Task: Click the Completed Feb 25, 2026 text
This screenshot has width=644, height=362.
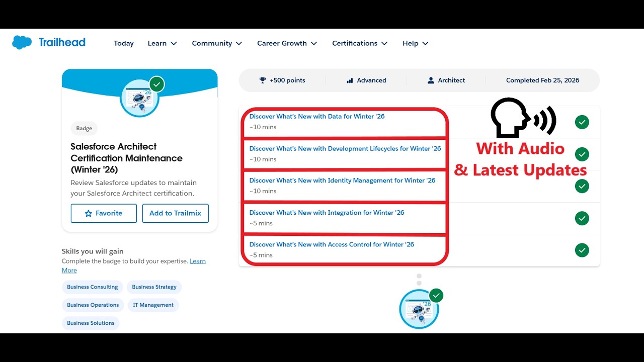Action: tap(543, 80)
